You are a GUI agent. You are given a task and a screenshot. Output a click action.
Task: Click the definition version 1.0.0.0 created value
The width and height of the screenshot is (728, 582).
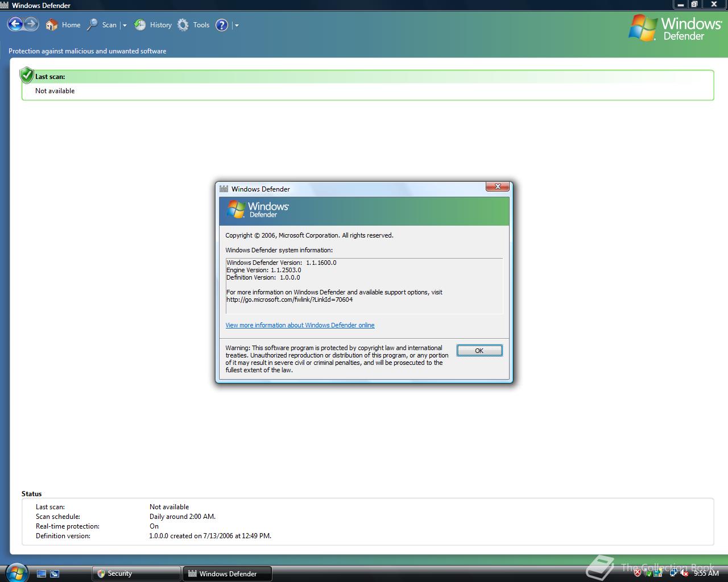click(210, 536)
